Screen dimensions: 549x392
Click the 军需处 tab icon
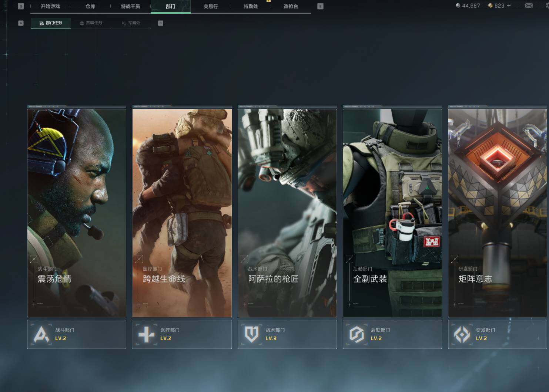tap(124, 23)
